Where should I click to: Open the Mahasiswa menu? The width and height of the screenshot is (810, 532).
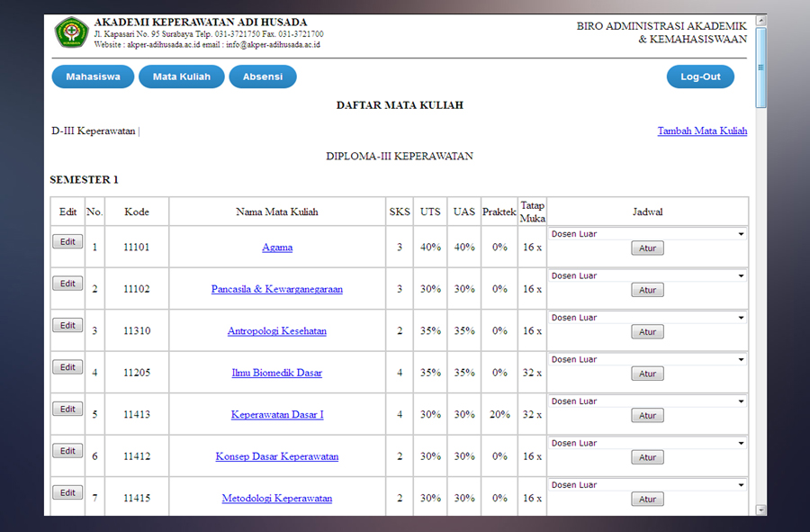click(93, 77)
